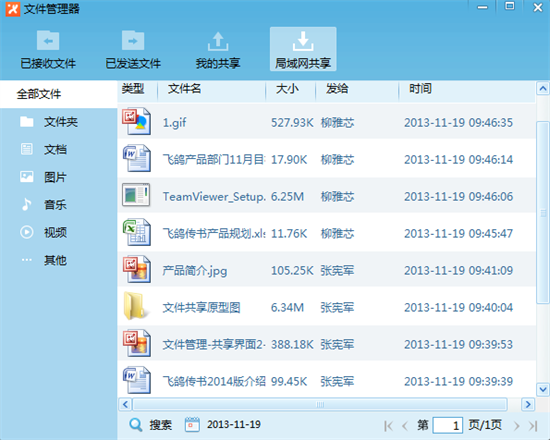Open the 已接收文件 received files view

tap(48, 49)
